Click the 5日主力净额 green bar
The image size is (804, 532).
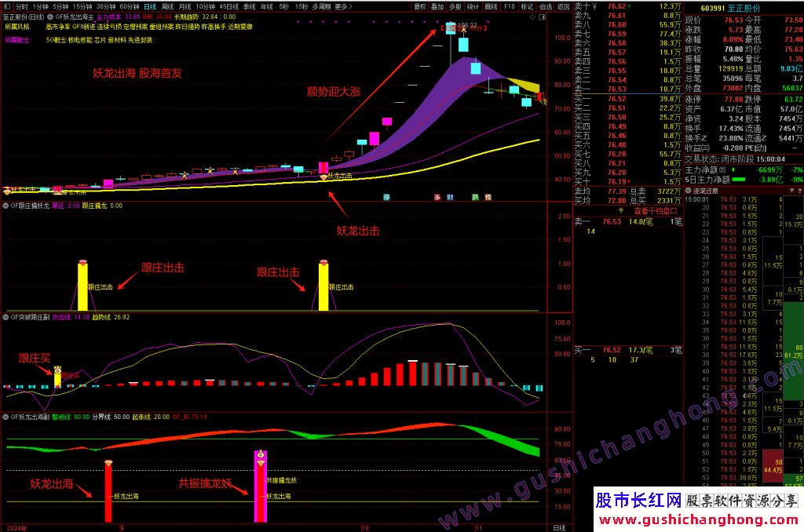coord(738,180)
